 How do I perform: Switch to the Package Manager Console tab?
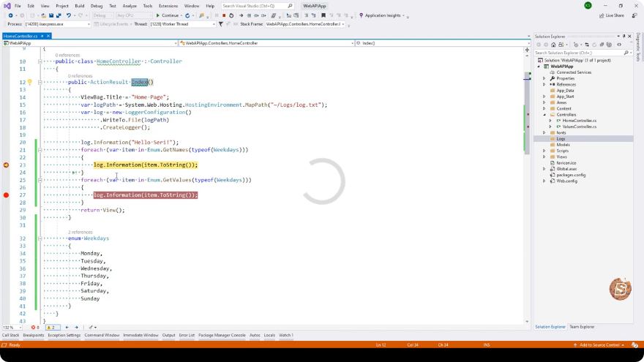coord(222,336)
